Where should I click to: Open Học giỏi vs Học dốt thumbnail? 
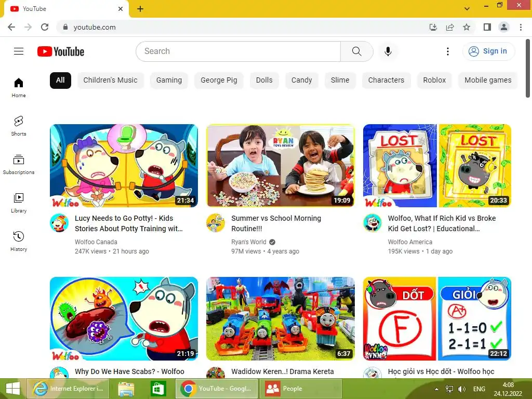click(437, 318)
